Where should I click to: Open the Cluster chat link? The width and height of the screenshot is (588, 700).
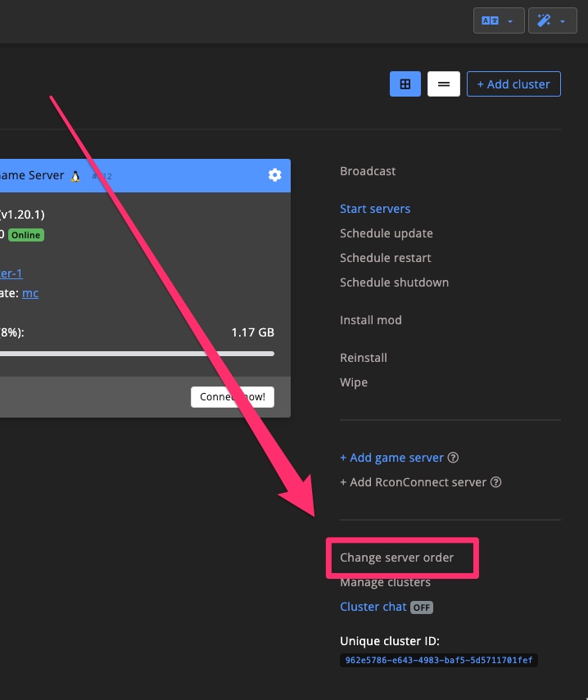coord(373,607)
